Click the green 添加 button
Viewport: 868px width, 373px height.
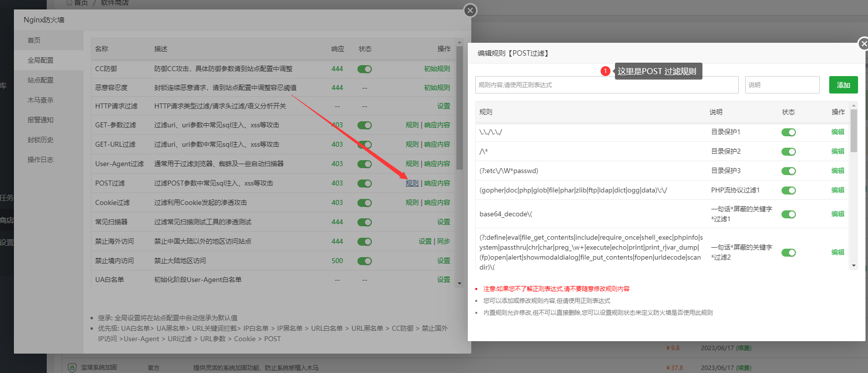(843, 85)
